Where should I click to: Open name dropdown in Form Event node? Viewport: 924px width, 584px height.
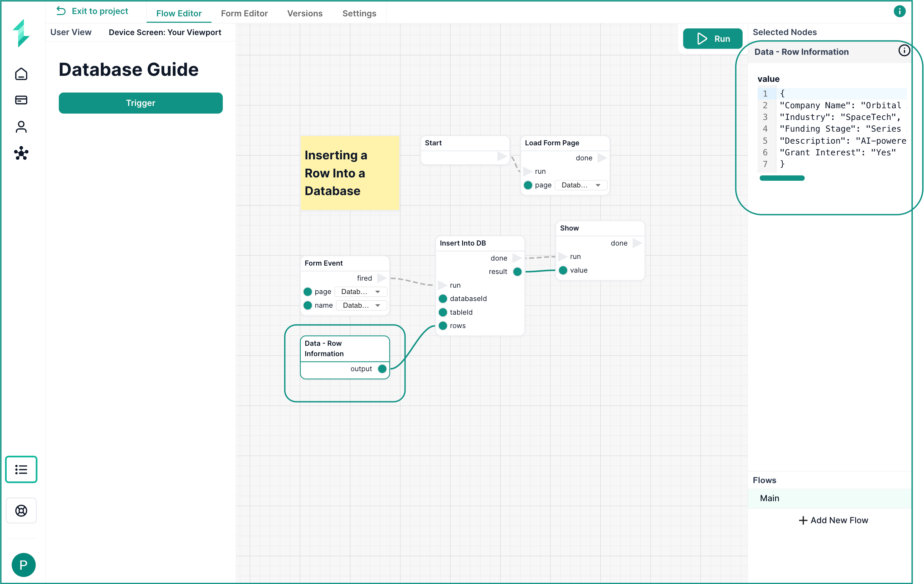click(361, 305)
